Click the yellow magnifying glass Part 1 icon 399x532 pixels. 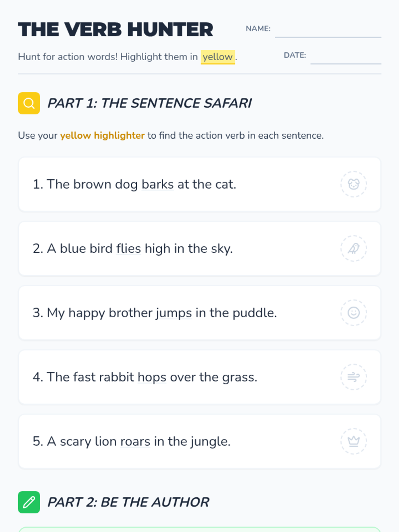[x=29, y=103]
